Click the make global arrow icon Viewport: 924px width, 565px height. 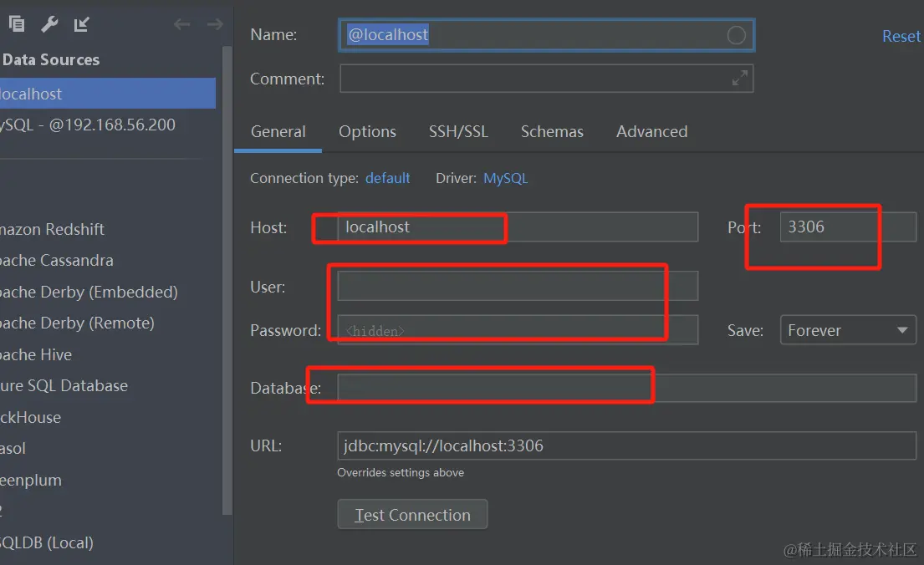[x=81, y=24]
